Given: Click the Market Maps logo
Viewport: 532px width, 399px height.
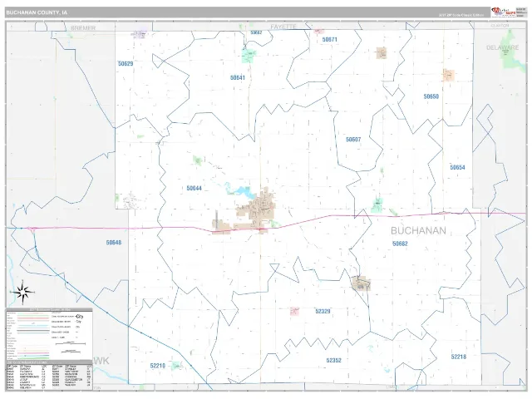Looking at the screenshot, I should point(503,12).
